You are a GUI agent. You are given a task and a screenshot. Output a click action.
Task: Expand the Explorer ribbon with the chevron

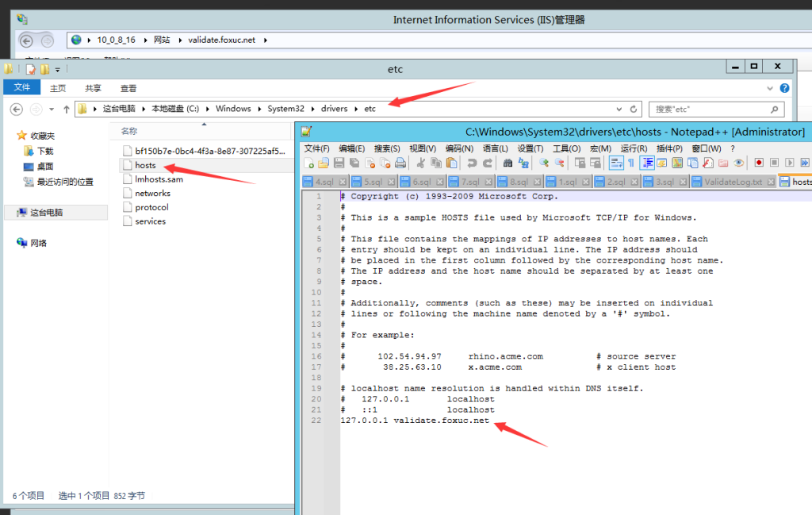pyautogui.click(x=769, y=88)
